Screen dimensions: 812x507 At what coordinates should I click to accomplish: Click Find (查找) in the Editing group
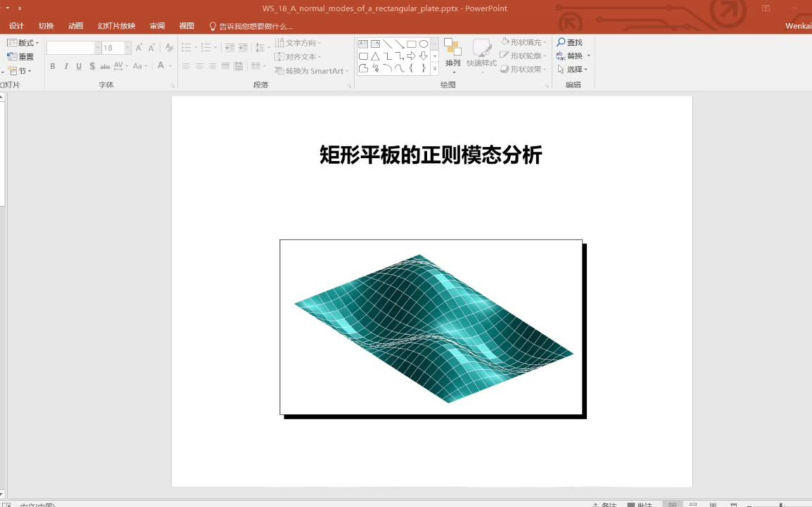(571, 43)
